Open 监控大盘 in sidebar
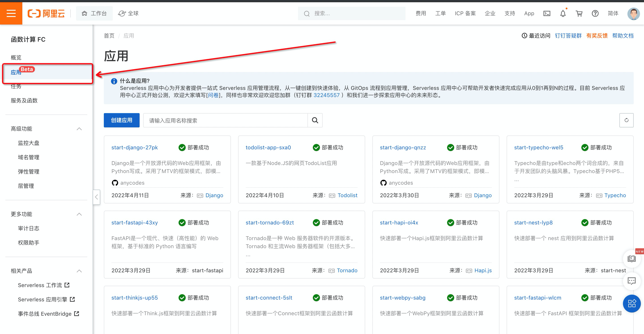This screenshot has width=644, height=334. tap(28, 143)
